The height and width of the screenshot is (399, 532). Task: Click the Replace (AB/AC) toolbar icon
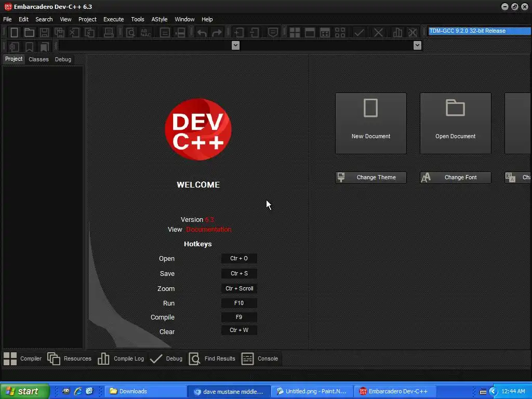click(x=145, y=33)
